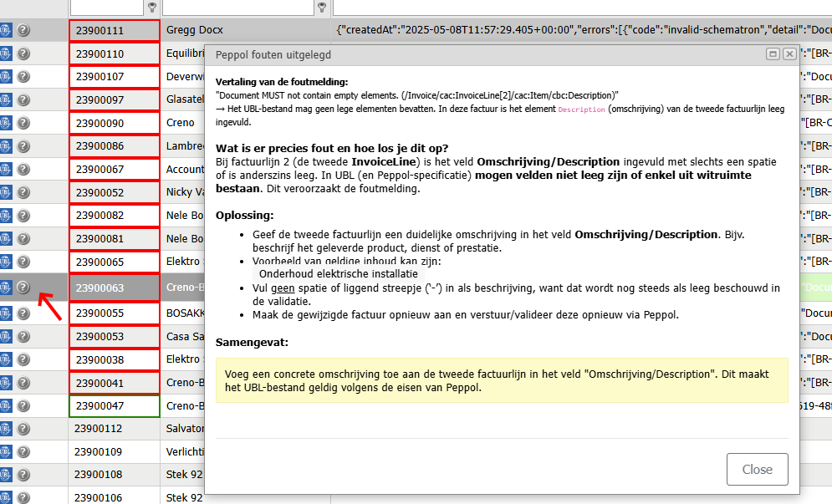Select invoice number cell 23900067

point(114,169)
